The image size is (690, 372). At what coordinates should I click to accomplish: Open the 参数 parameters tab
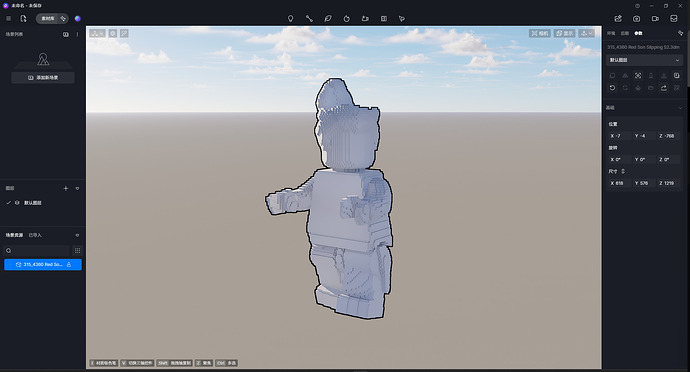coord(639,33)
